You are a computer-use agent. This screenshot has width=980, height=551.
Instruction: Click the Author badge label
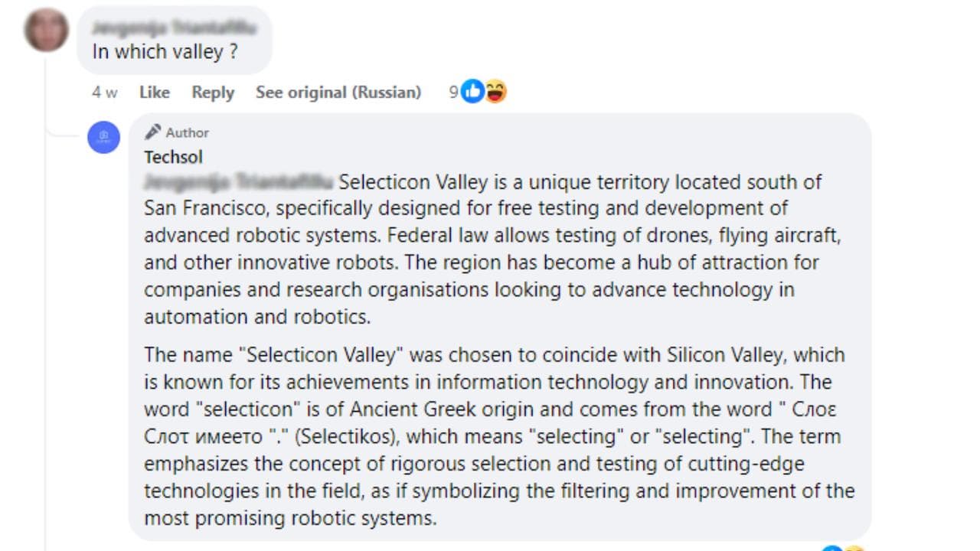click(x=186, y=132)
